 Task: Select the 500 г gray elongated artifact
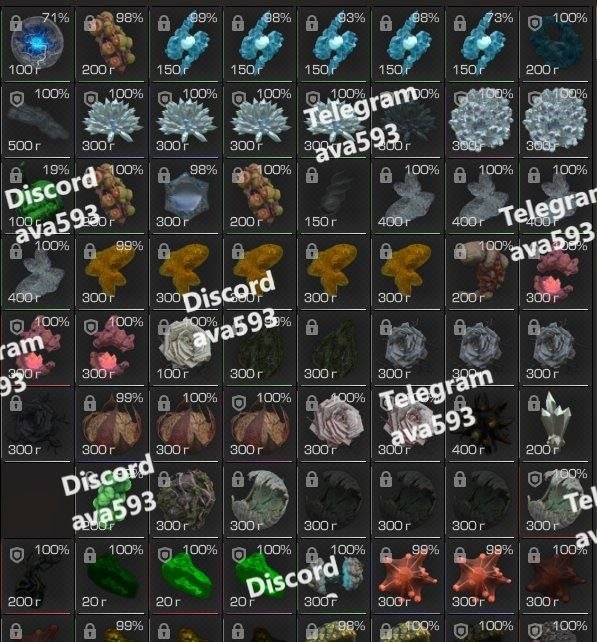click(x=37, y=120)
